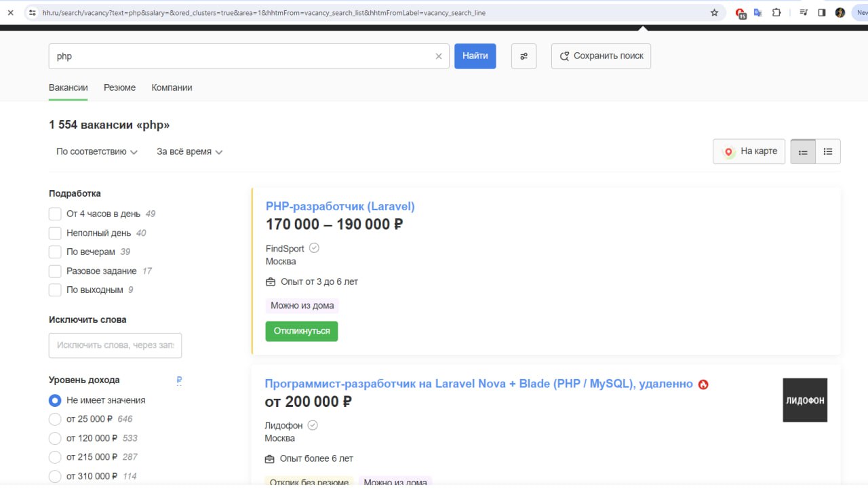Open the PHP-разработчик (Laravel) vacancy link
This screenshot has width=868, height=493.
[340, 206]
